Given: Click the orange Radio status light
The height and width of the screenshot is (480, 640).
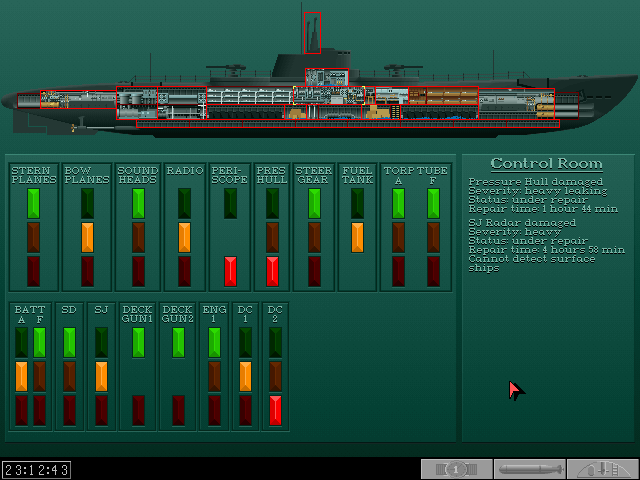Looking at the screenshot, I should [184, 237].
